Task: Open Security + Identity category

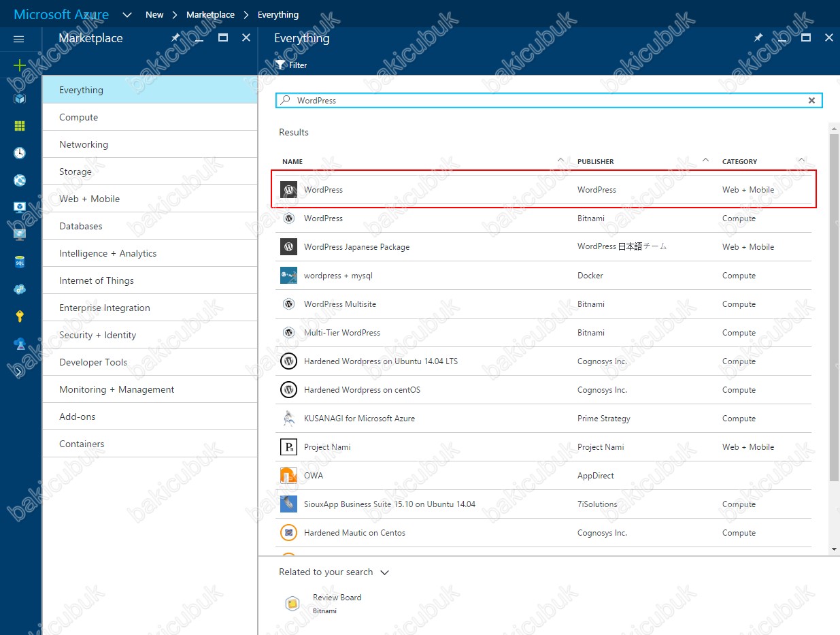Action: pyautogui.click(x=150, y=335)
